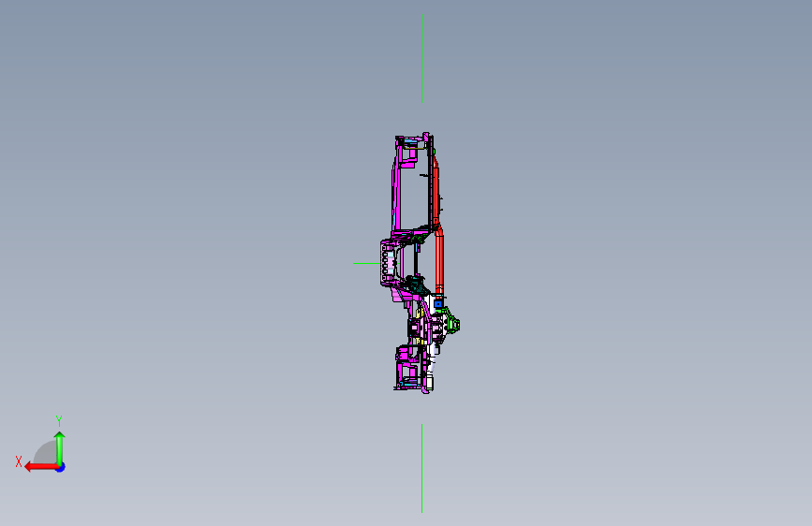Select the green bracket part on model
Image resolution: width=812 pixels, height=526 pixels.
click(452, 321)
